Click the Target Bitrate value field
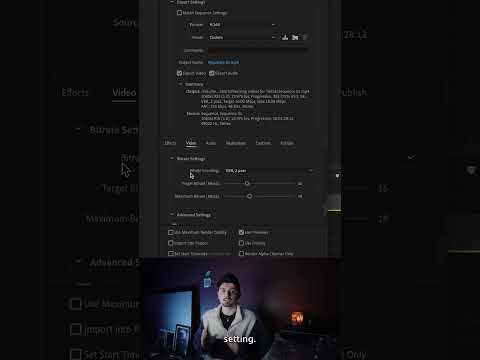Image resolution: width=480 pixels, height=360 pixels. tap(300, 184)
